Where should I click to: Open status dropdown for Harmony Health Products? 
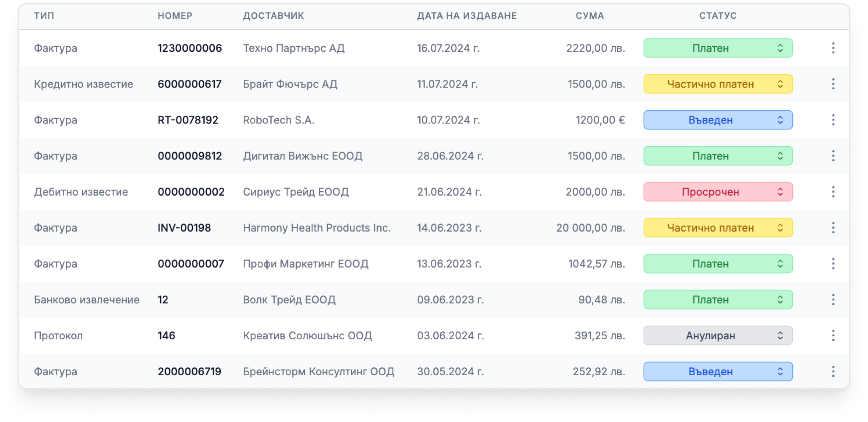point(718,228)
